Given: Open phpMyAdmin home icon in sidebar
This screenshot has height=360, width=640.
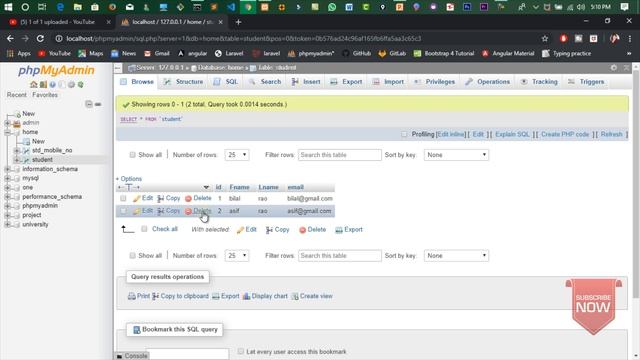Looking at the screenshot, I should 33,84.
